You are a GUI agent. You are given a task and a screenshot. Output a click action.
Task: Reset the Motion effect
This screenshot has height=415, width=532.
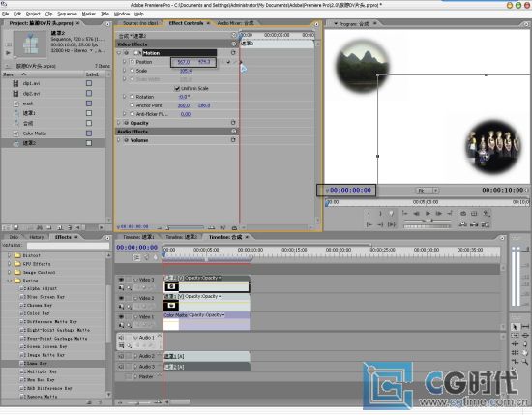[x=233, y=53]
